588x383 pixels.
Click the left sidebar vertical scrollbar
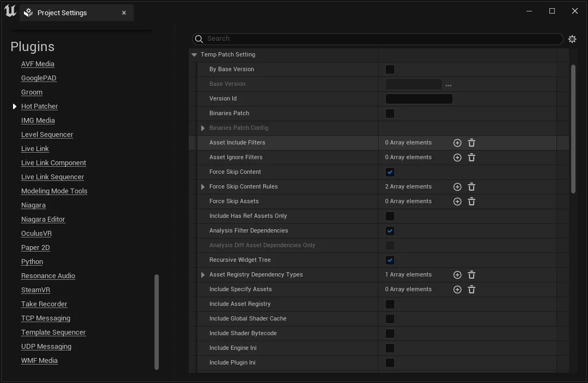[x=157, y=322]
